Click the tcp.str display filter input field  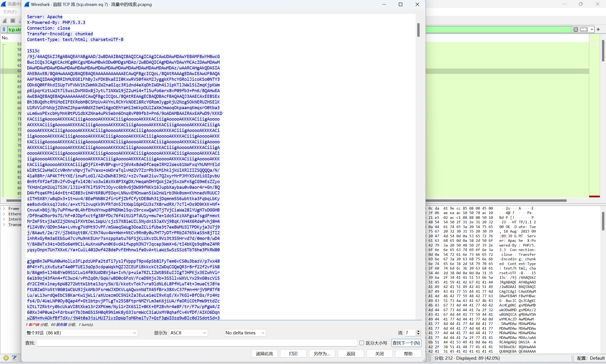(14, 29)
